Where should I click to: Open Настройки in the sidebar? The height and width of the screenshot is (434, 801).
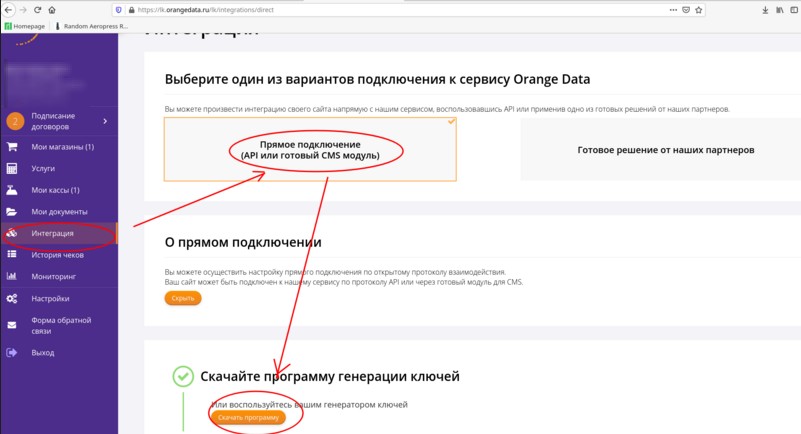coord(50,298)
